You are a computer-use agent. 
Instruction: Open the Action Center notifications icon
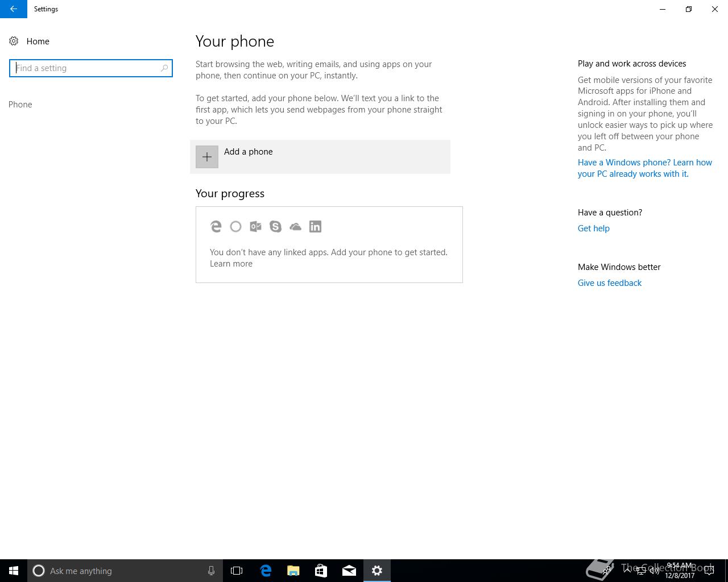tap(709, 571)
